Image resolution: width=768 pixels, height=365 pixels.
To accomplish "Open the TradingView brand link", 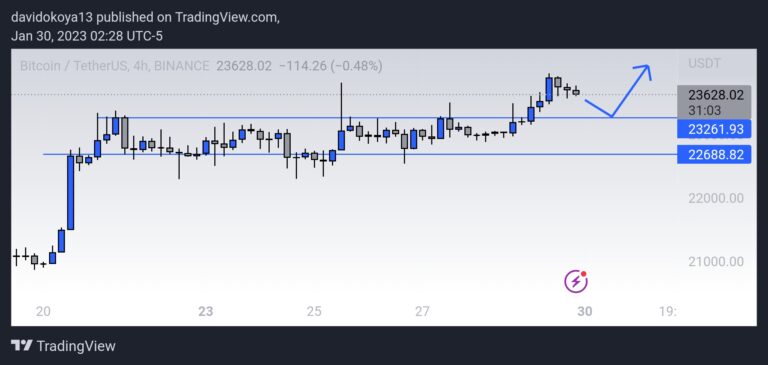I will tap(64, 346).
